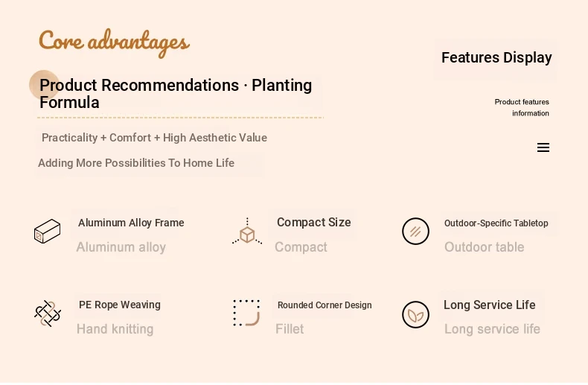Click the Aluminum Alloy Frame box icon
This screenshot has width=588, height=385.
(47, 231)
